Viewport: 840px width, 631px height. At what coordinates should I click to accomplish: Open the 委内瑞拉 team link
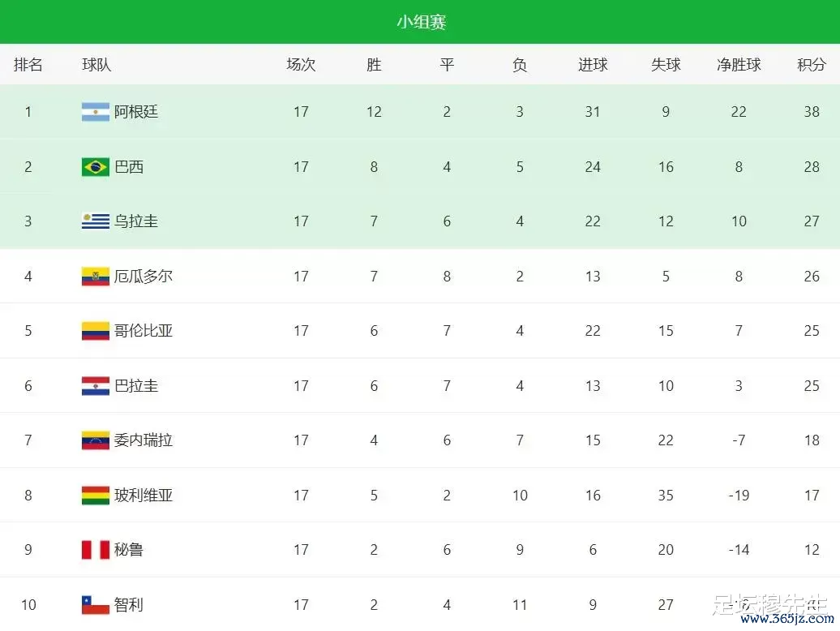tap(143, 440)
